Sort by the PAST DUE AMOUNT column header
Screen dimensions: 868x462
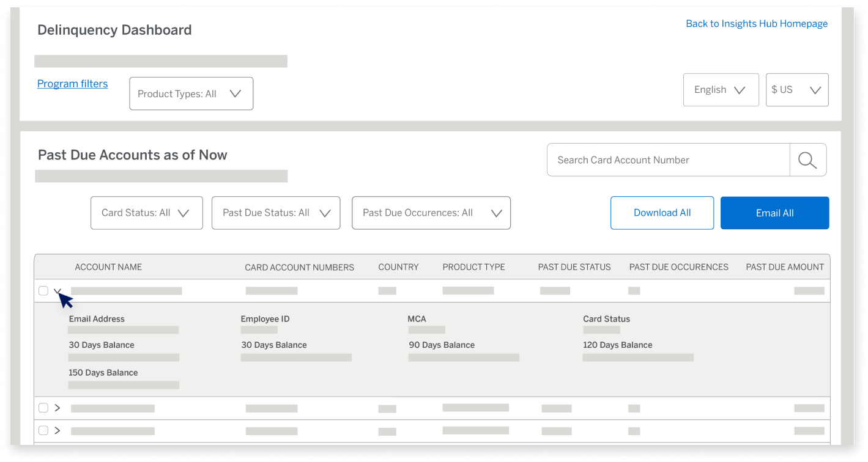tap(785, 267)
